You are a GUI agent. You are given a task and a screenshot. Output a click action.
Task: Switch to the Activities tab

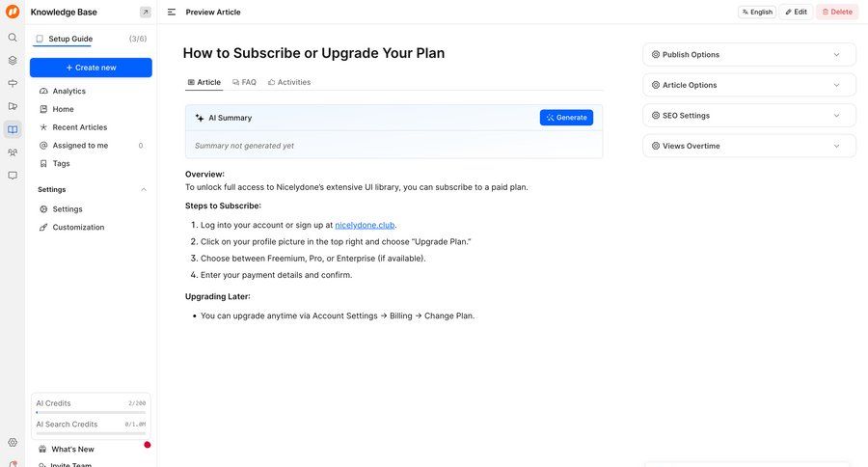[x=289, y=82]
